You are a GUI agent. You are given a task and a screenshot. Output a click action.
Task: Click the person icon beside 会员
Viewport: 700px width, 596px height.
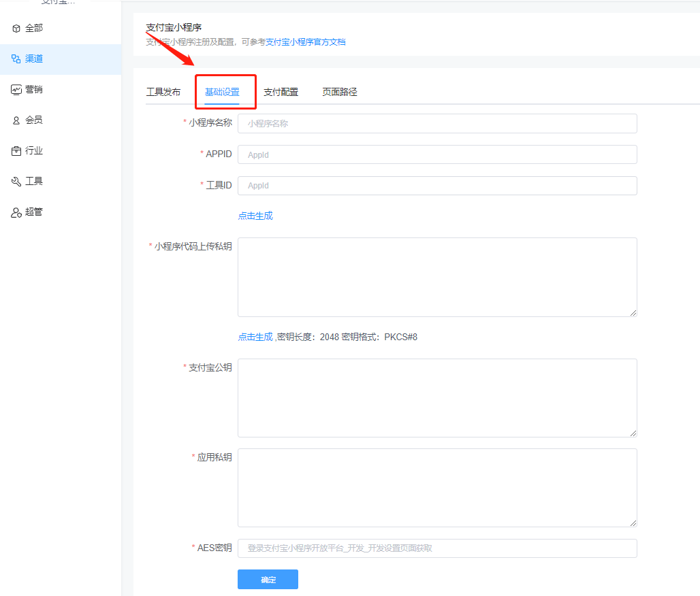click(16, 120)
